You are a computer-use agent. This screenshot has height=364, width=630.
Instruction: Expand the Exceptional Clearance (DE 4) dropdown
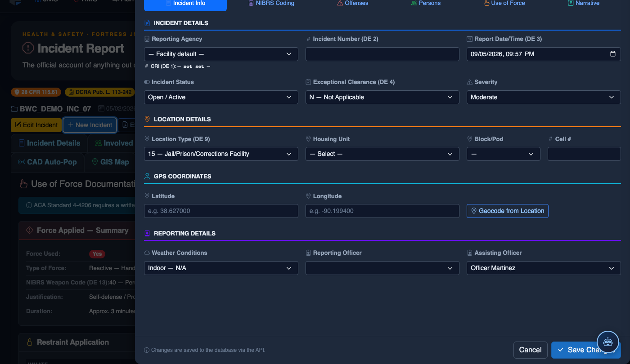tap(382, 97)
